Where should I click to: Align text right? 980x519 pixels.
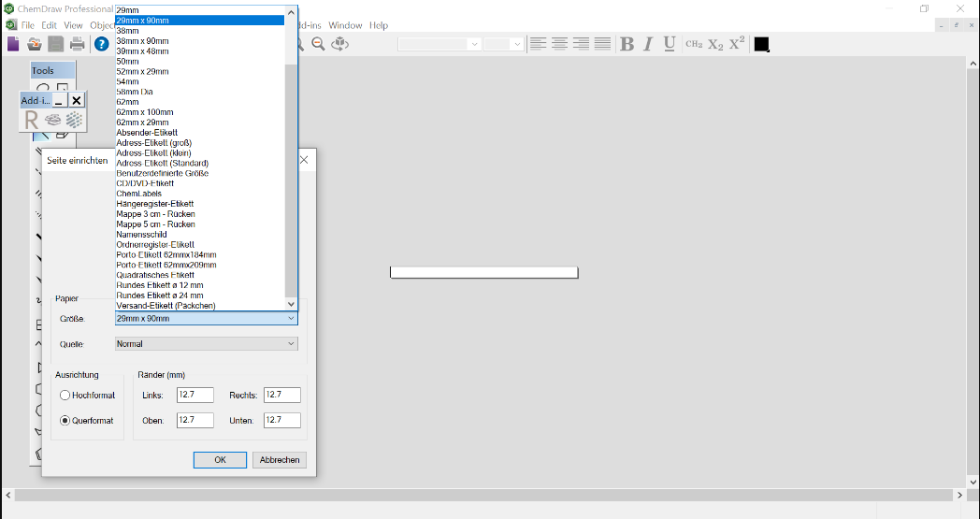pyautogui.click(x=581, y=44)
